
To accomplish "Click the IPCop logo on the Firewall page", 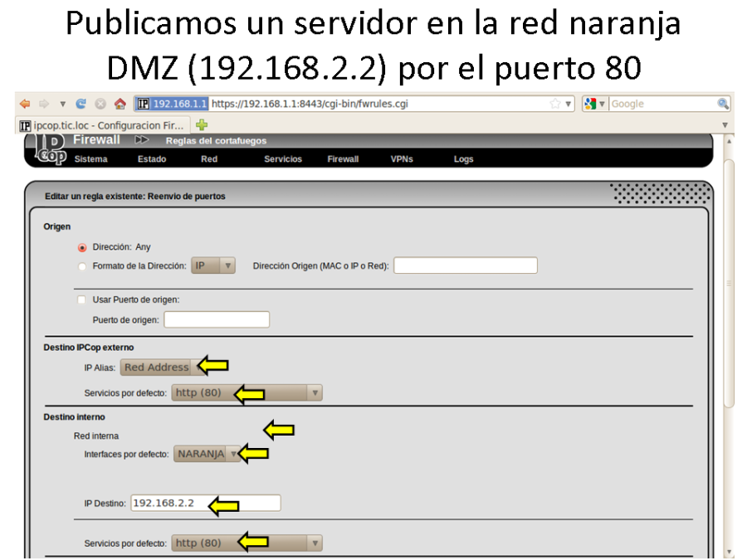I will (50, 152).
